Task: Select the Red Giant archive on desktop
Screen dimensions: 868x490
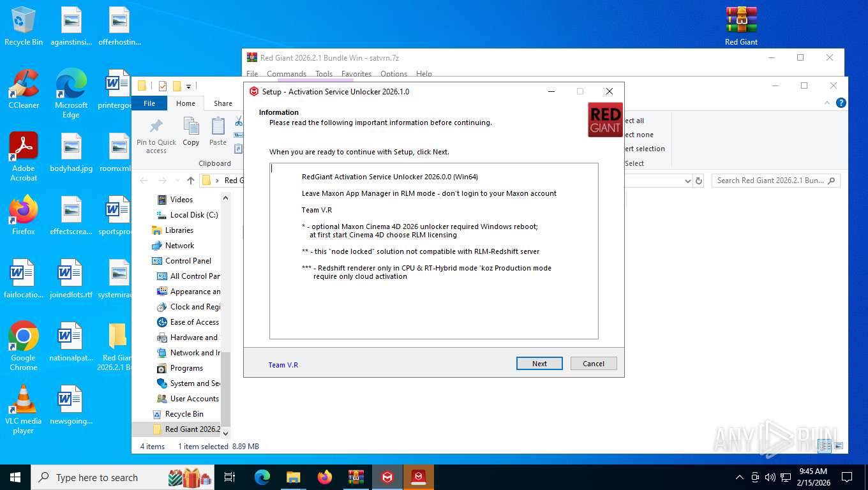Action: 741,26
